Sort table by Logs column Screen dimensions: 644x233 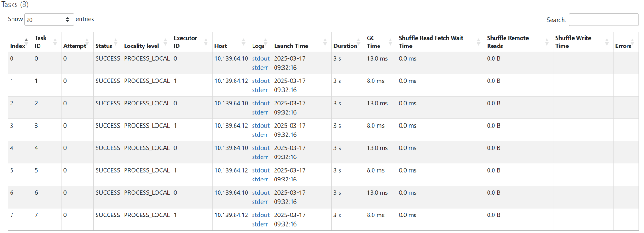point(261,42)
